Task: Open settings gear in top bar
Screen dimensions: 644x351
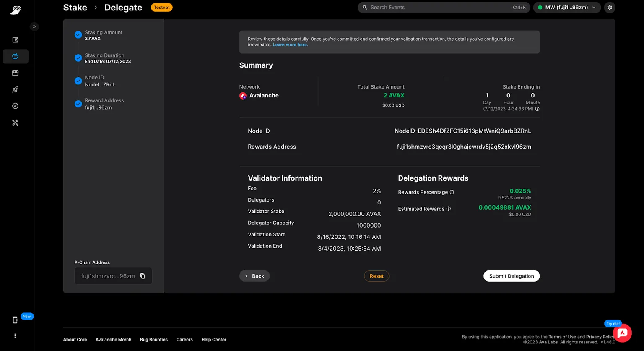Action: click(x=610, y=8)
